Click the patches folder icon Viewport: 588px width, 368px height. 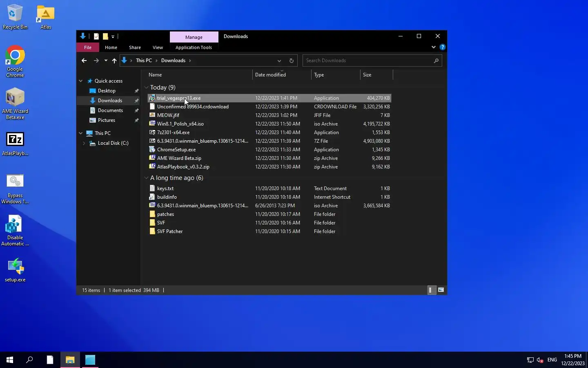pyautogui.click(x=152, y=214)
